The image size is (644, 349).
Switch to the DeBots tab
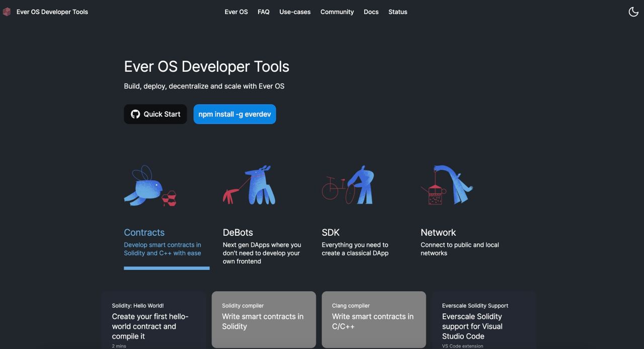coord(238,232)
